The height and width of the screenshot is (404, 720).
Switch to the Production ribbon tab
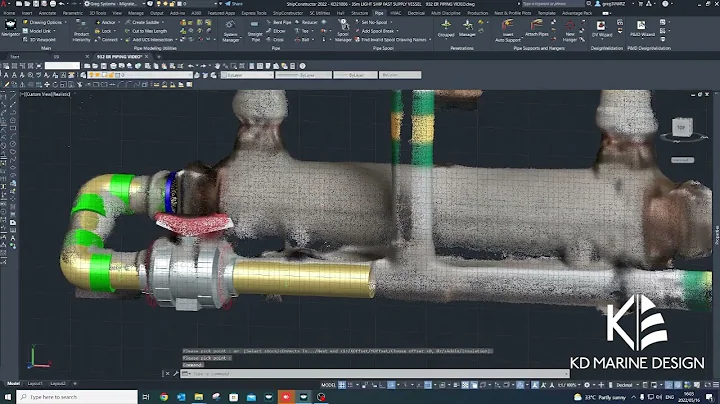[478, 13]
